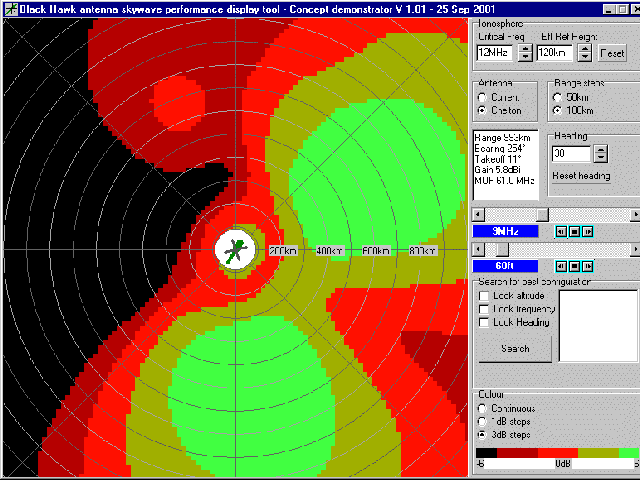Click the Heading value input field

pos(571,154)
